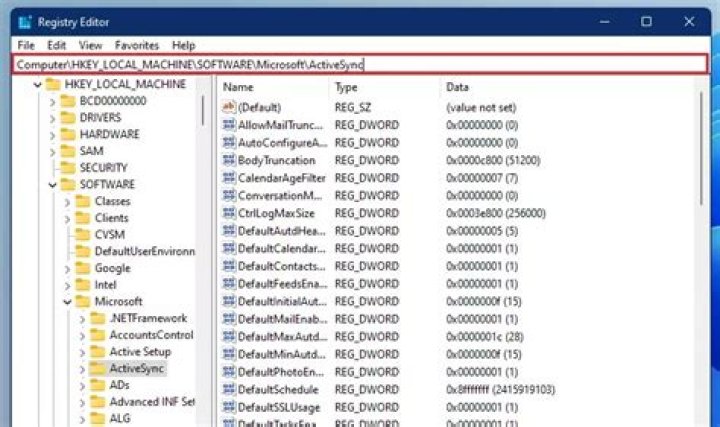Expand the DRIVERS key arrow

pyautogui.click(x=52, y=118)
